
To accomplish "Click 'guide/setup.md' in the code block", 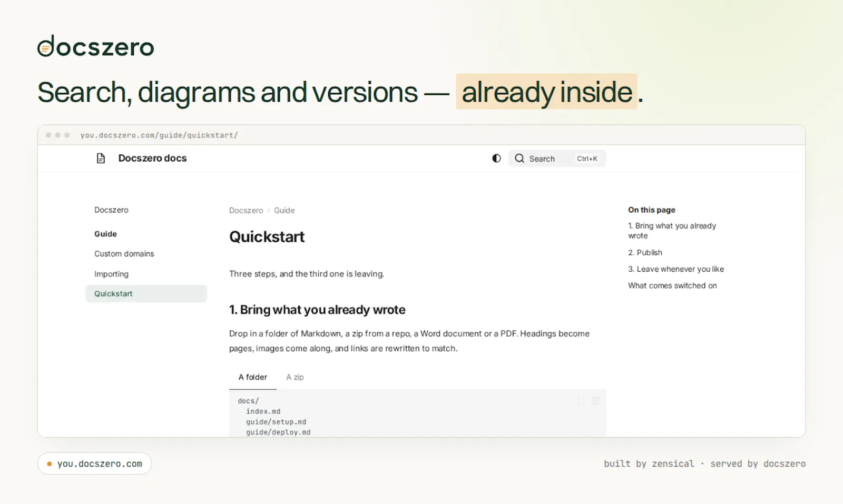I will (276, 422).
